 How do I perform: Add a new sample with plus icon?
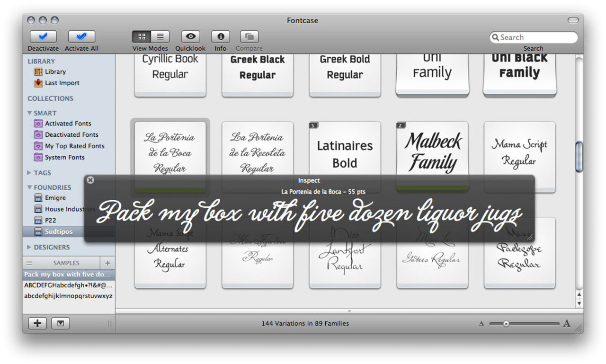[x=107, y=263]
